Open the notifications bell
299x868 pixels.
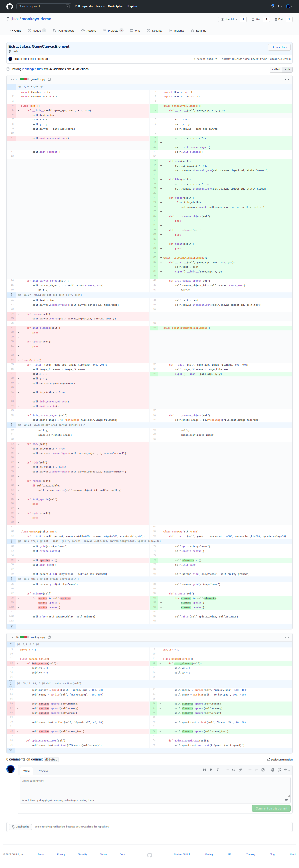(272, 6)
